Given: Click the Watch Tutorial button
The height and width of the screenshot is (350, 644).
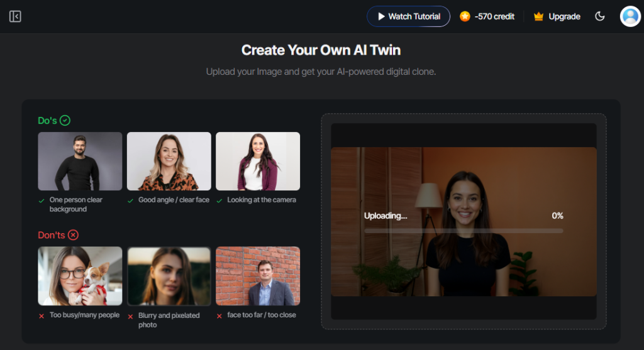Looking at the screenshot, I should tap(408, 16).
